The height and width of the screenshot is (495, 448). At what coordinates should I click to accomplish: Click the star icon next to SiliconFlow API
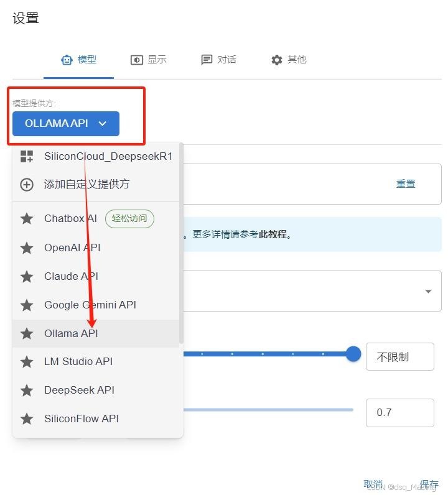27,419
